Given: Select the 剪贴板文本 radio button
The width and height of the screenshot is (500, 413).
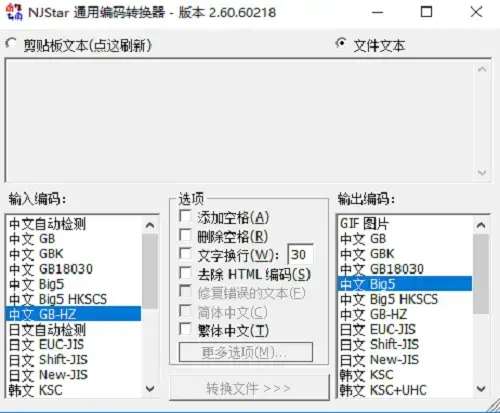Looking at the screenshot, I should [11, 44].
